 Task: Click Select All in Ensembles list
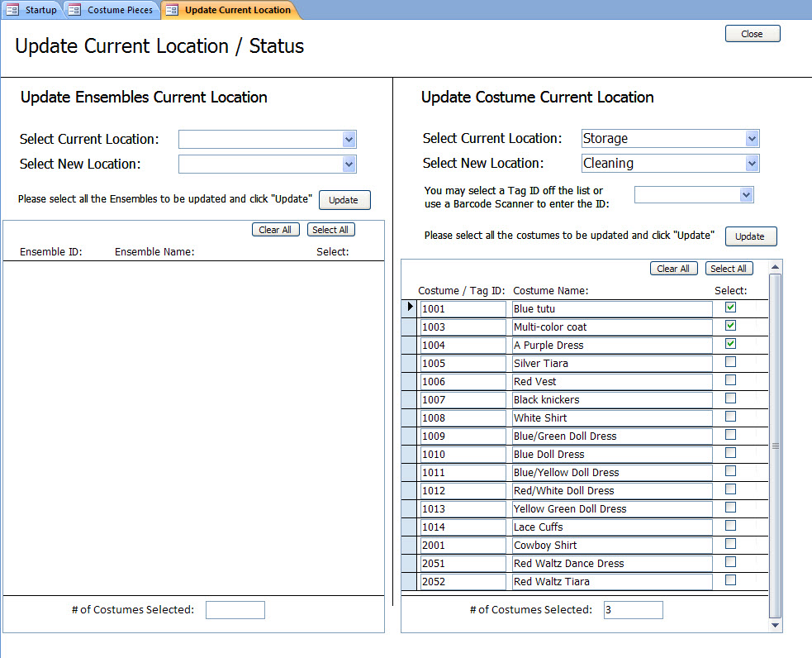(330, 230)
